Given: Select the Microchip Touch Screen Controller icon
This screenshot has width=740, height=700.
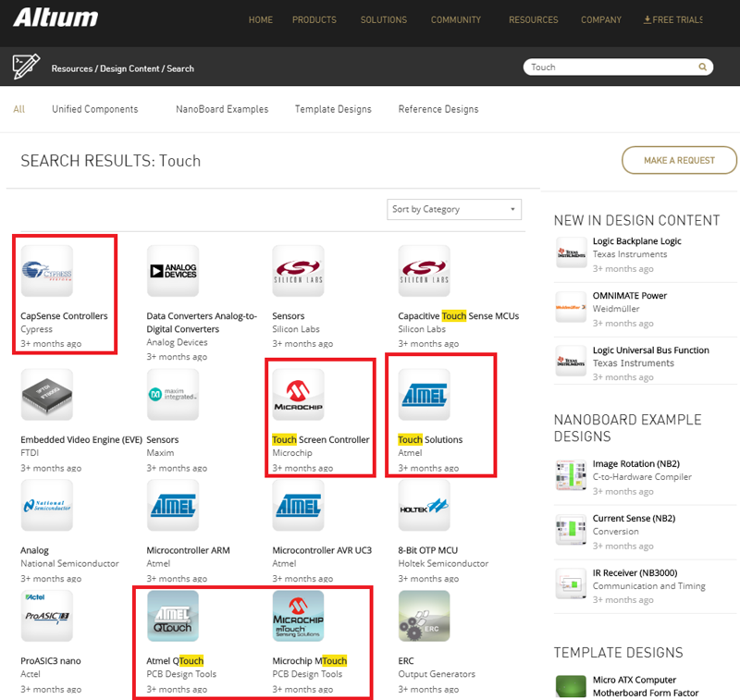Looking at the screenshot, I should [x=298, y=395].
